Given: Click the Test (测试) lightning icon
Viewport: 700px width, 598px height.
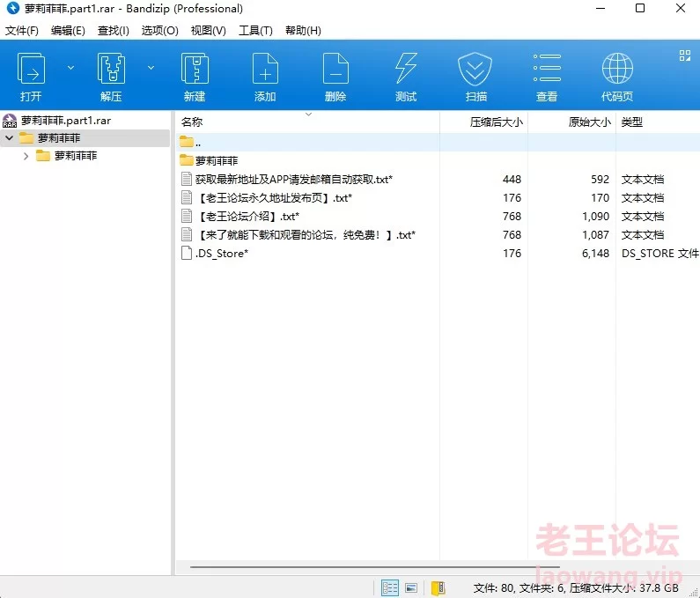Looking at the screenshot, I should (406, 69).
